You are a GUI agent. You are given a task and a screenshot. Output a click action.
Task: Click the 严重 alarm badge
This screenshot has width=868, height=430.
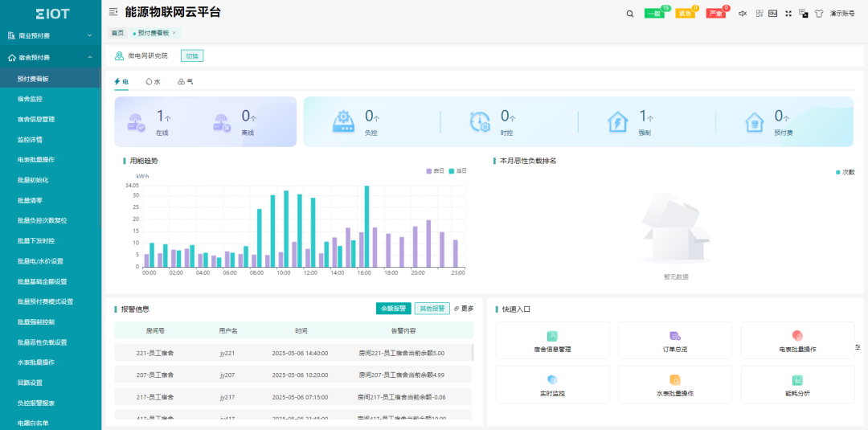716,14
